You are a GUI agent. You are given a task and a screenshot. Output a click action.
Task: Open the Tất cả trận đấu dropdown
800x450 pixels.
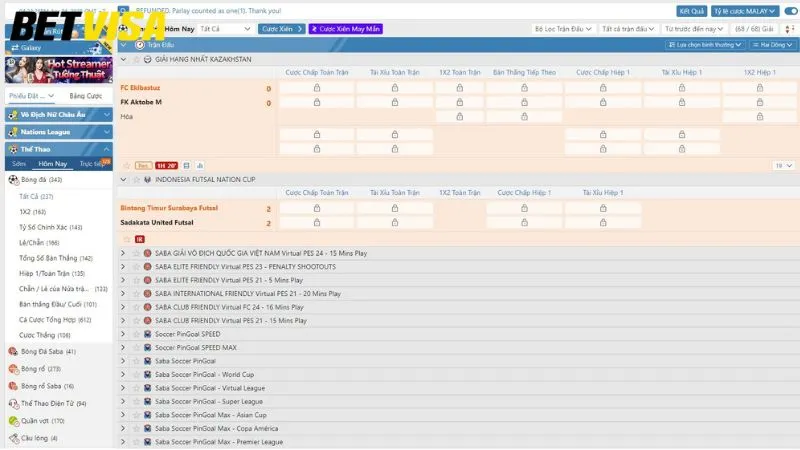628,29
